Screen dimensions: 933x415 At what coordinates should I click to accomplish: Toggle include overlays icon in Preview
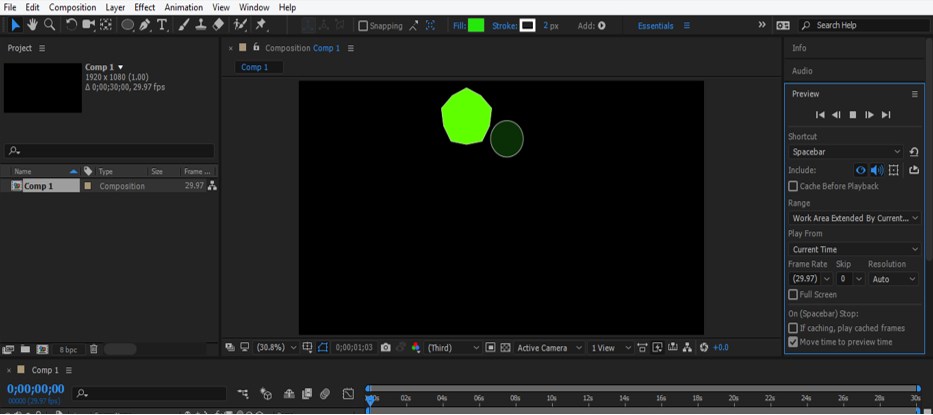[x=893, y=170]
